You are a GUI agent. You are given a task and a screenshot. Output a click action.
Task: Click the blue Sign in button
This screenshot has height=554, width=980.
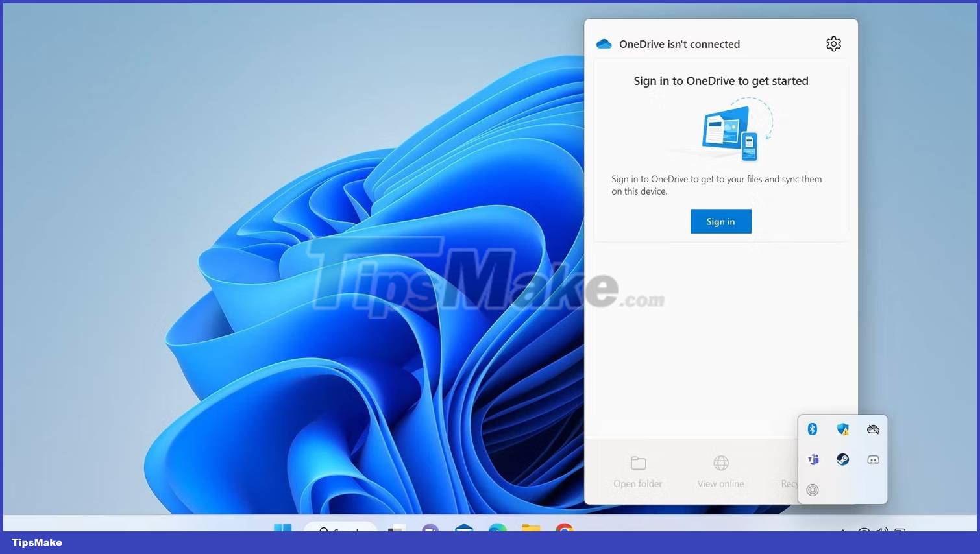click(720, 221)
